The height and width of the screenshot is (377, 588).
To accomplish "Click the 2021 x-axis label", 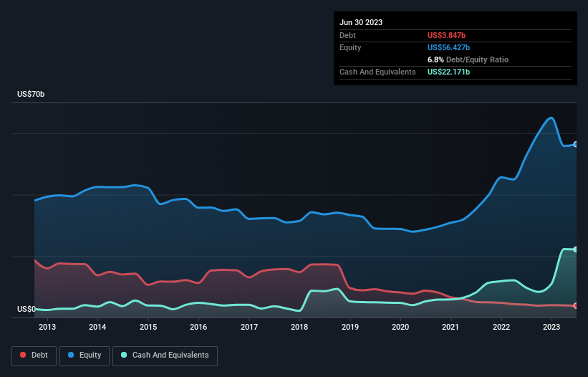I will pos(450,327).
